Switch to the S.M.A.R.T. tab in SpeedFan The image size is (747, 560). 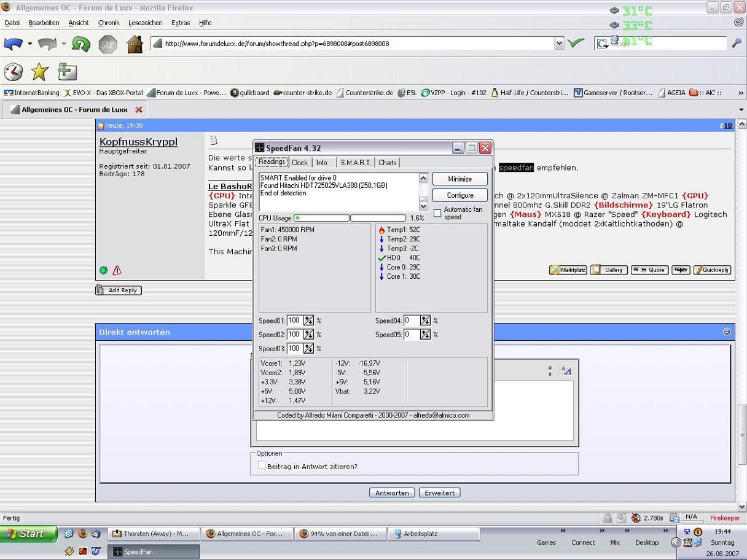coord(356,163)
